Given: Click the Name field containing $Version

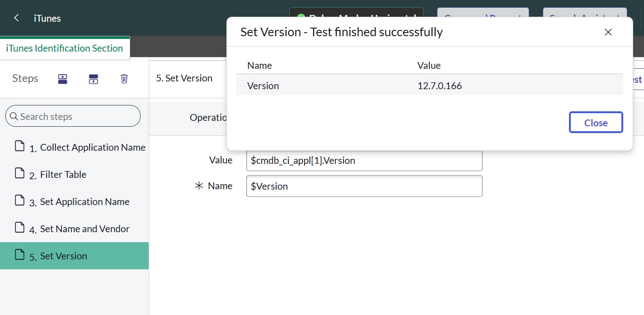Looking at the screenshot, I should (364, 186).
